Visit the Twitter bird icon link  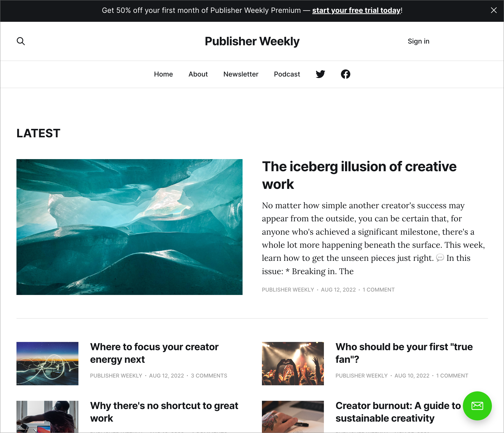(320, 74)
